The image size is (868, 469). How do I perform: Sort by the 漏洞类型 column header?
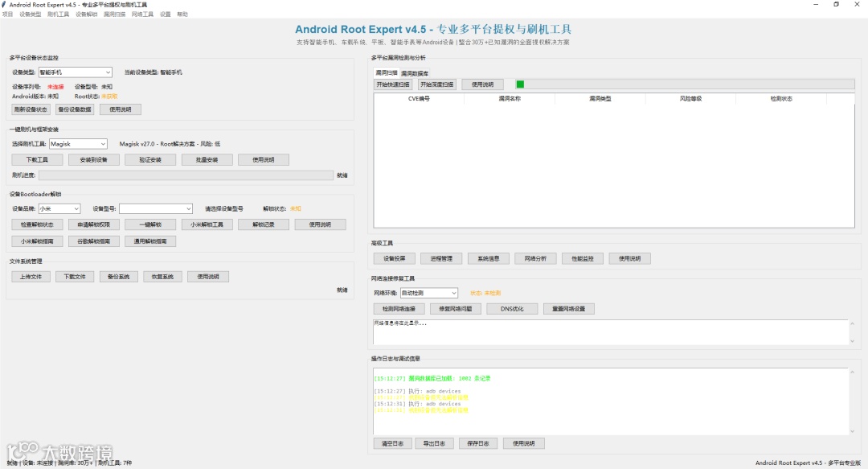[x=600, y=99]
